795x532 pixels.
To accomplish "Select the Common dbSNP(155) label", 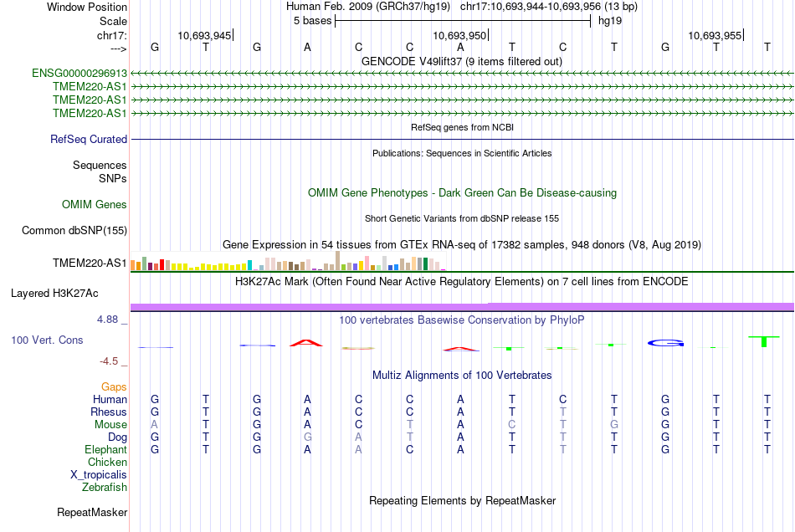I will point(74,231).
